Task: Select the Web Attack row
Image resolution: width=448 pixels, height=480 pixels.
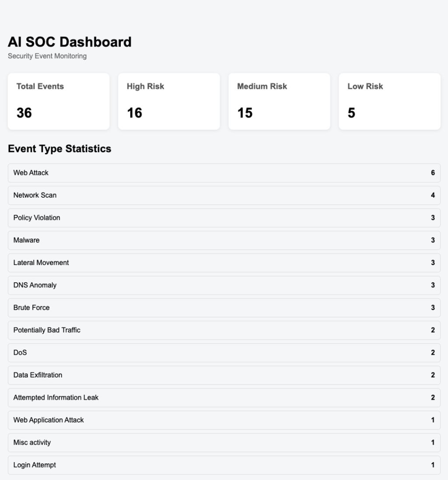Action: tap(224, 173)
